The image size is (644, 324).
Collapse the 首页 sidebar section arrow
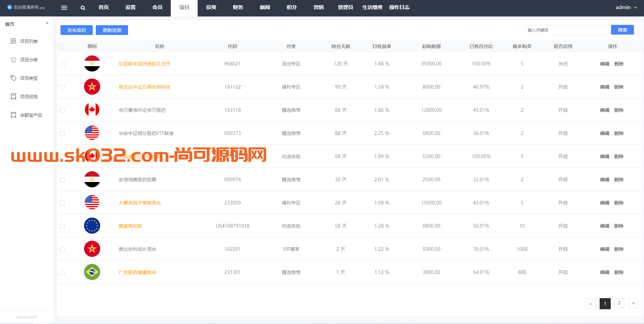point(47,23)
